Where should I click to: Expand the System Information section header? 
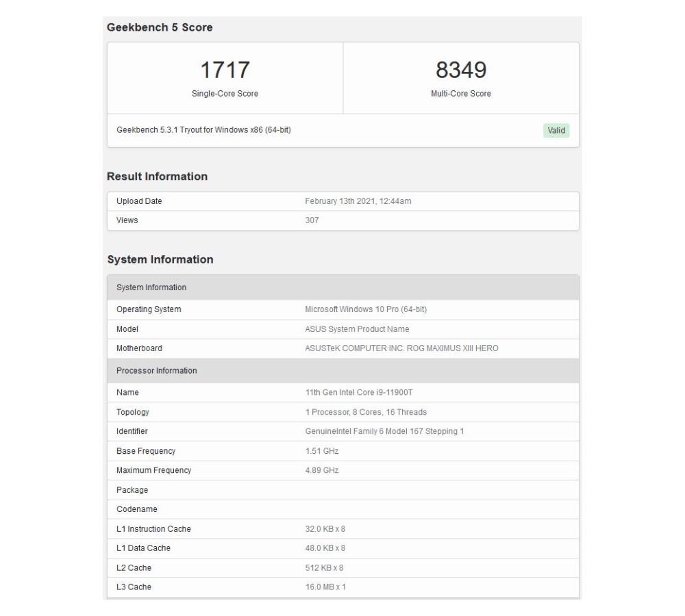[160, 260]
